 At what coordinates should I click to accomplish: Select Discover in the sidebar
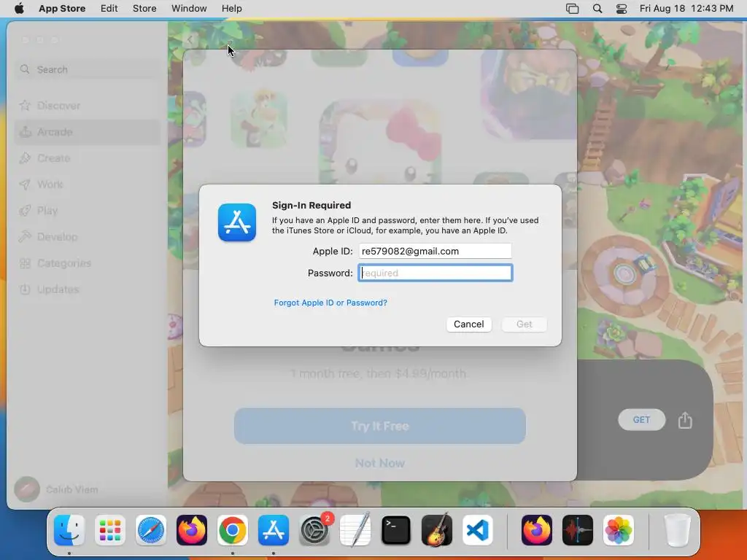[88, 106]
